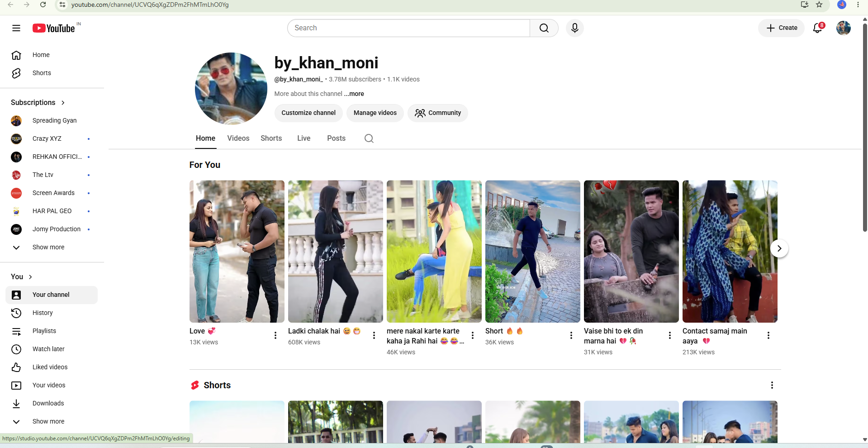Open Watch later list
The image size is (868, 448).
[52, 349]
